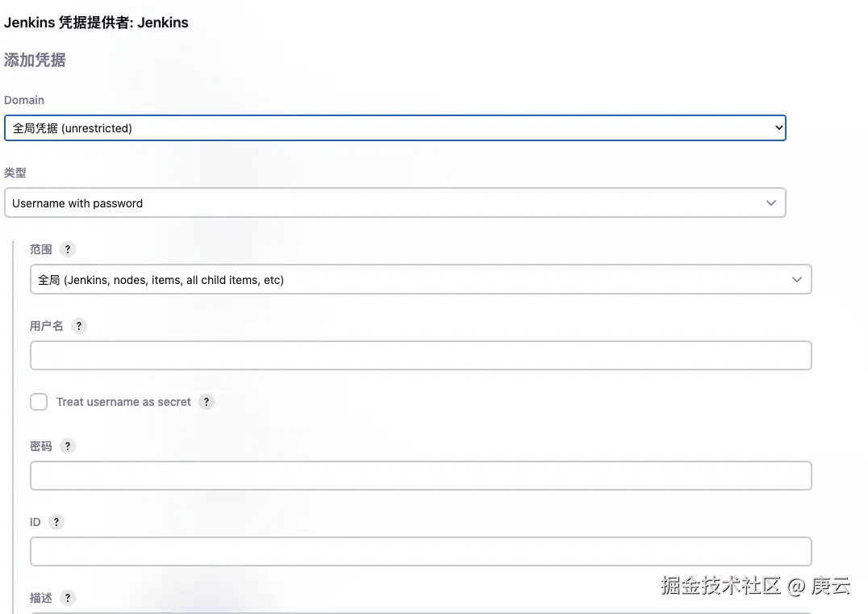Enable Treat username as secret checkbox

(x=39, y=402)
